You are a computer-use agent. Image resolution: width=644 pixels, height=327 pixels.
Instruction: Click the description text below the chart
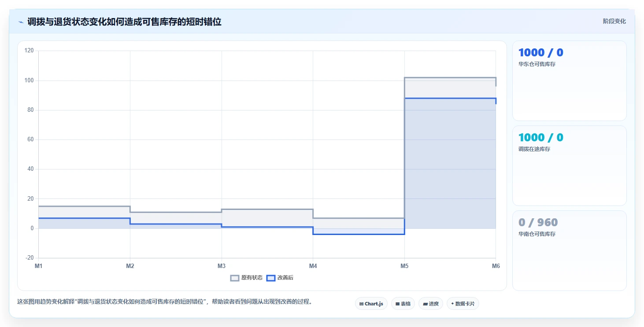click(x=165, y=302)
